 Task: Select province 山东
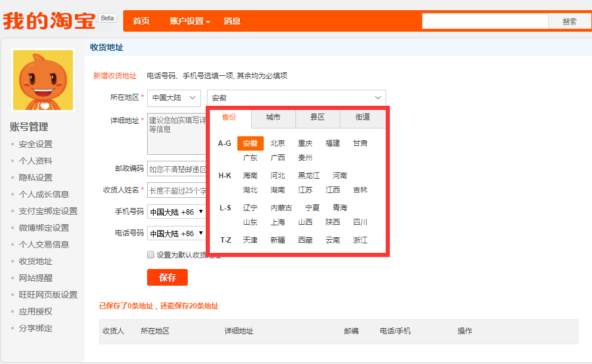tap(251, 222)
